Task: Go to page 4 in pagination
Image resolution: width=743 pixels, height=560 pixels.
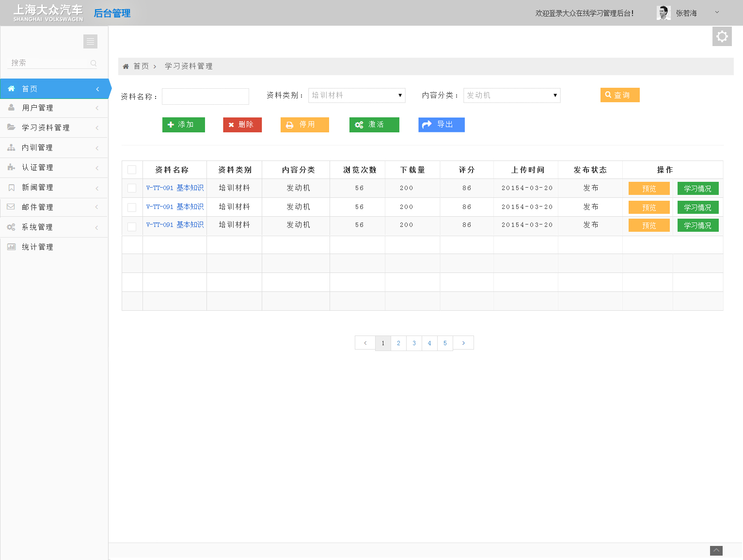Action: click(x=429, y=343)
